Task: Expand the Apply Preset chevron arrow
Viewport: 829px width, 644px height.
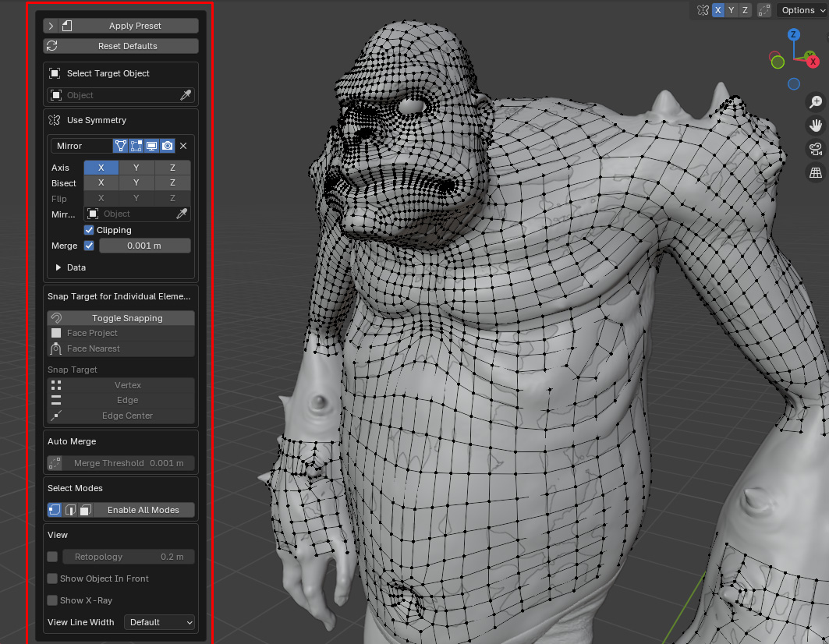Action: 51,26
